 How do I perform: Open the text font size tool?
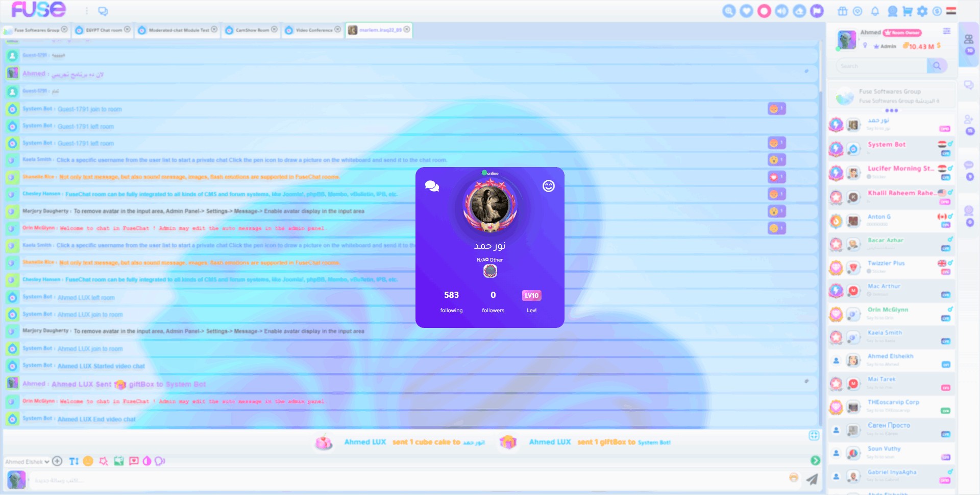74,461
